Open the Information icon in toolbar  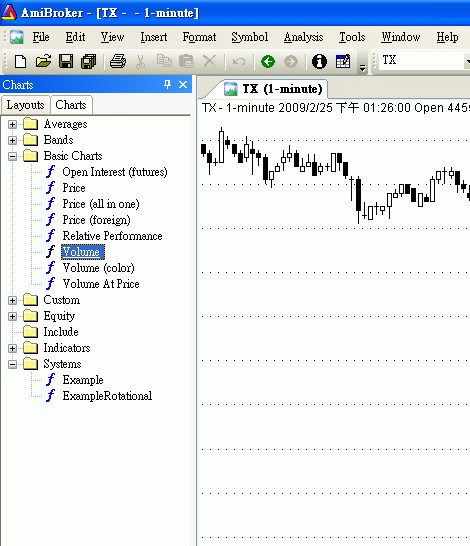(319, 62)
